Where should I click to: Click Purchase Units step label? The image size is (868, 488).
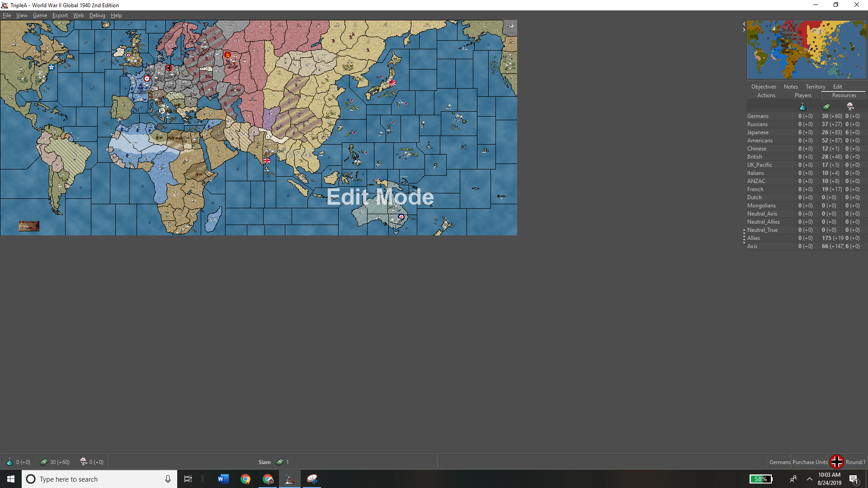click(810, 462)
